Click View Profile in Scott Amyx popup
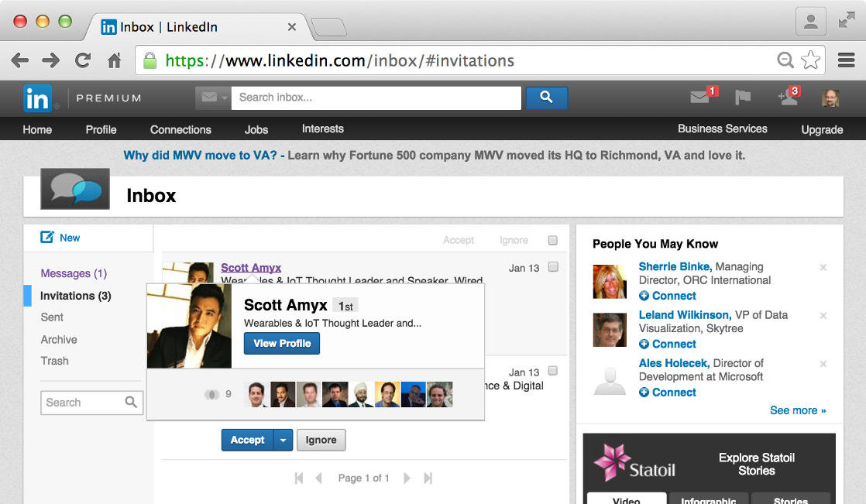This screenshot has width=866, height=504. click(282, 344)
